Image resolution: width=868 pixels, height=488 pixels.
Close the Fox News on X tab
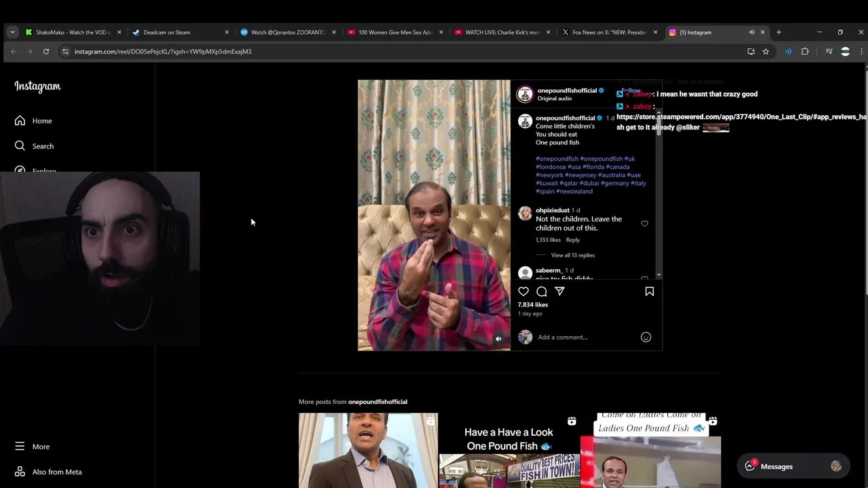(655, 32)
